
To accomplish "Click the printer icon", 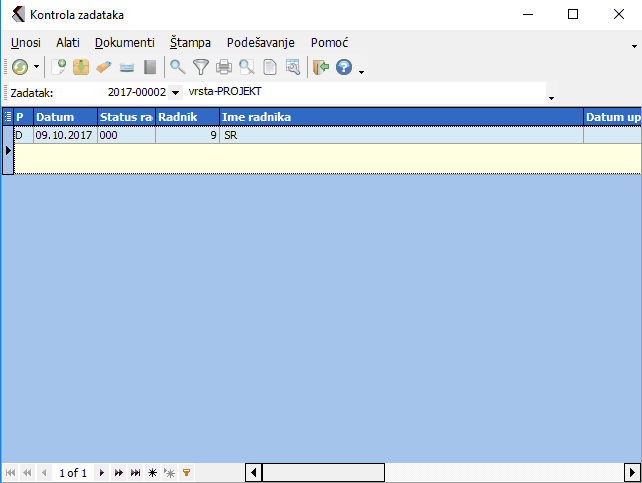I will [x=224, y=67].
